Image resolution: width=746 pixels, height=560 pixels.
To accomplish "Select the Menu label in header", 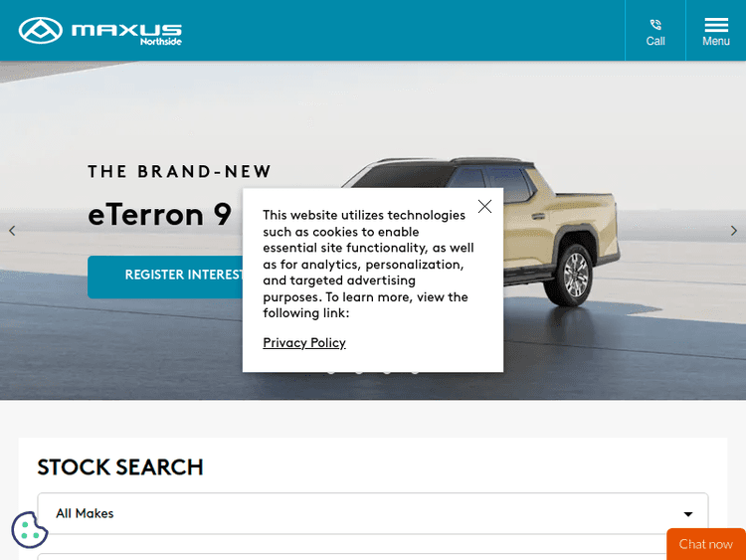I will (x=716, y=41).
